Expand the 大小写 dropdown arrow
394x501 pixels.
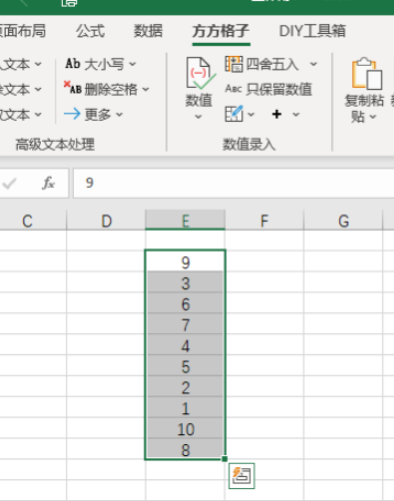133,64
